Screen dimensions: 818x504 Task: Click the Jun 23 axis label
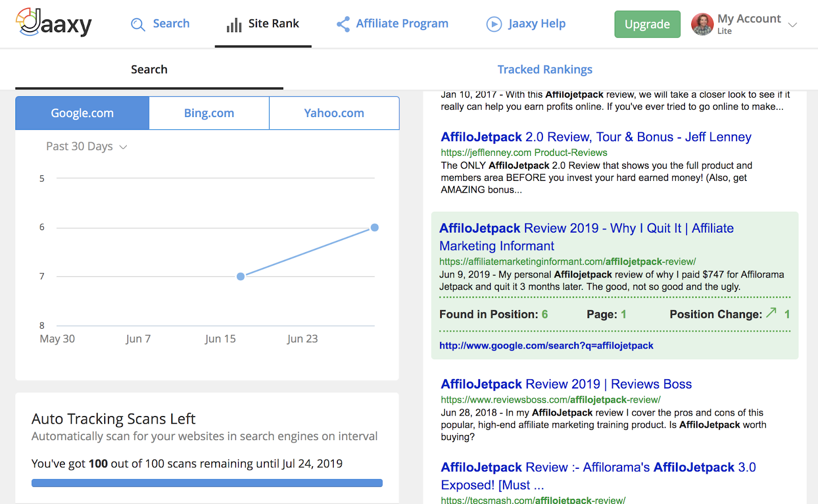tap(303, 339)
